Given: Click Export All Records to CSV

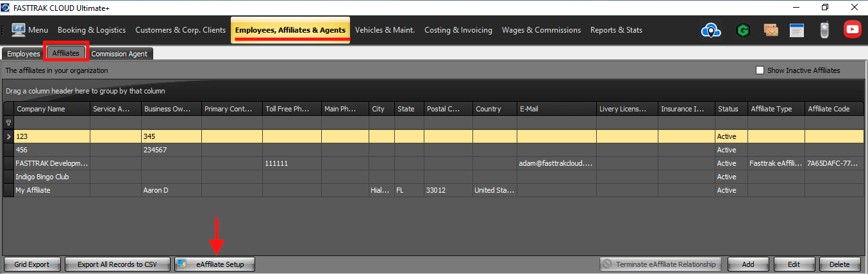Looking at the screenshot, I should point(117,264).
